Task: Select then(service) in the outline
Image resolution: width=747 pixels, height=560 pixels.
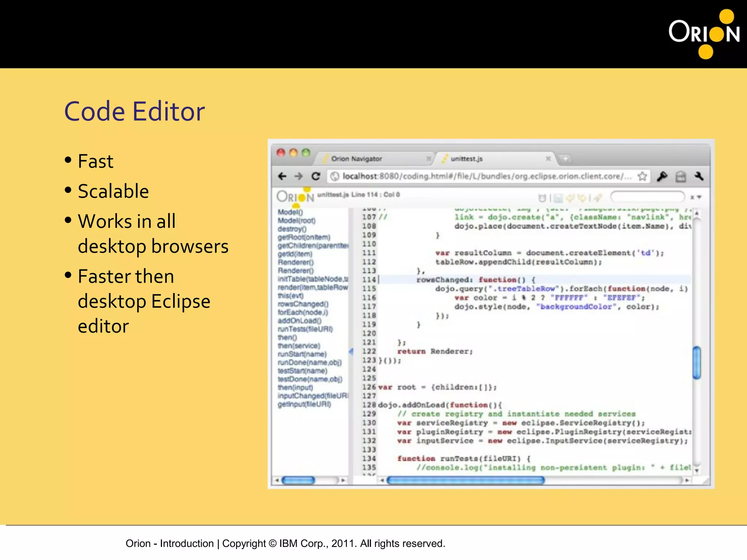Action: point(299,346)
